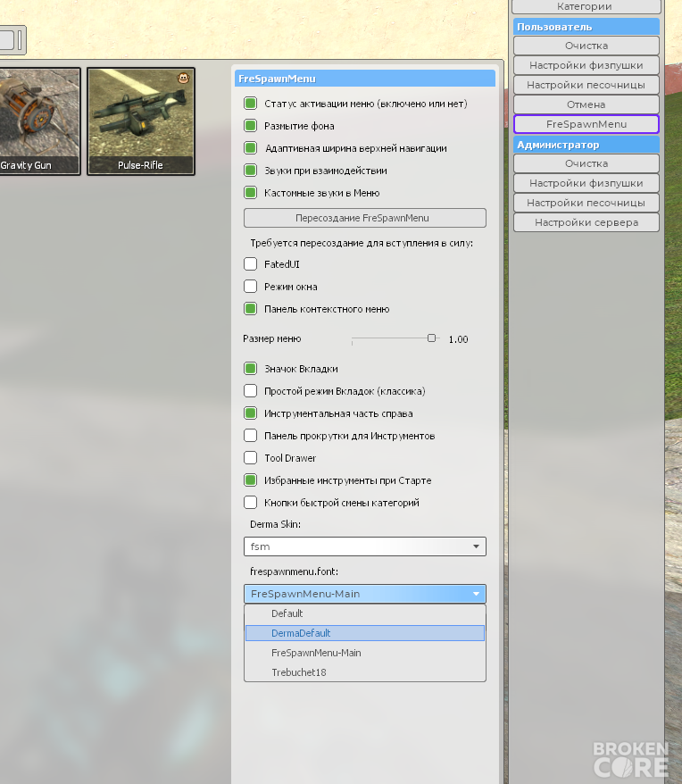Click the FreSpawnMenu panel header
This screenshot has height=784, width=682.
coord(364,79)
